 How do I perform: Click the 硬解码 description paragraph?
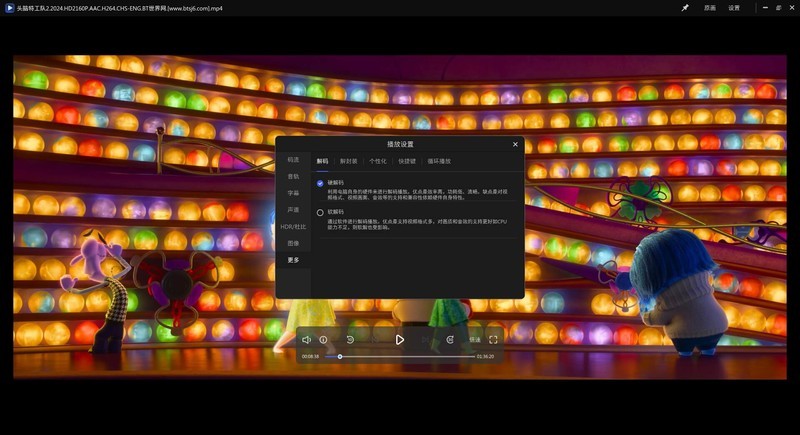pos(417,194)
